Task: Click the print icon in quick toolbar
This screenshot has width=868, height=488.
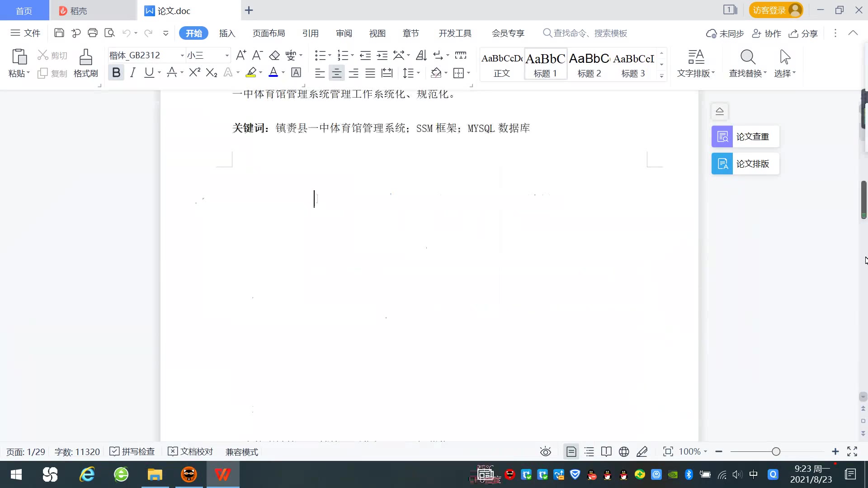Action: coord(93,33)
